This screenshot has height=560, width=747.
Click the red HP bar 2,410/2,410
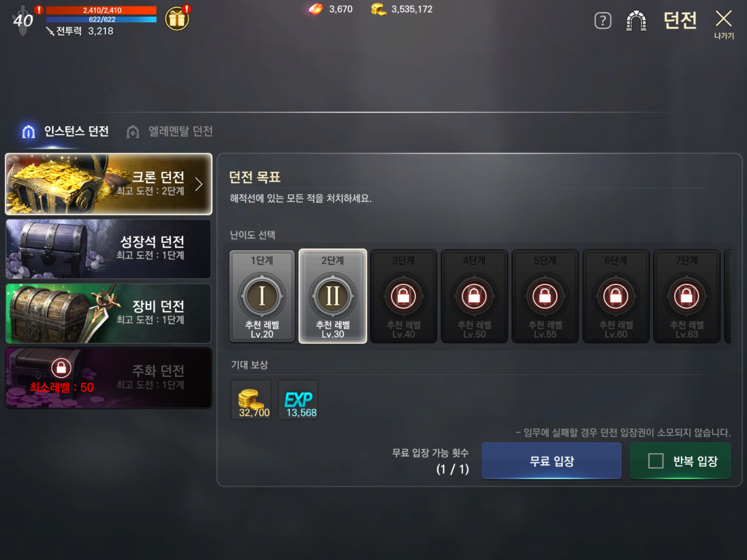(x=101, y=10)
